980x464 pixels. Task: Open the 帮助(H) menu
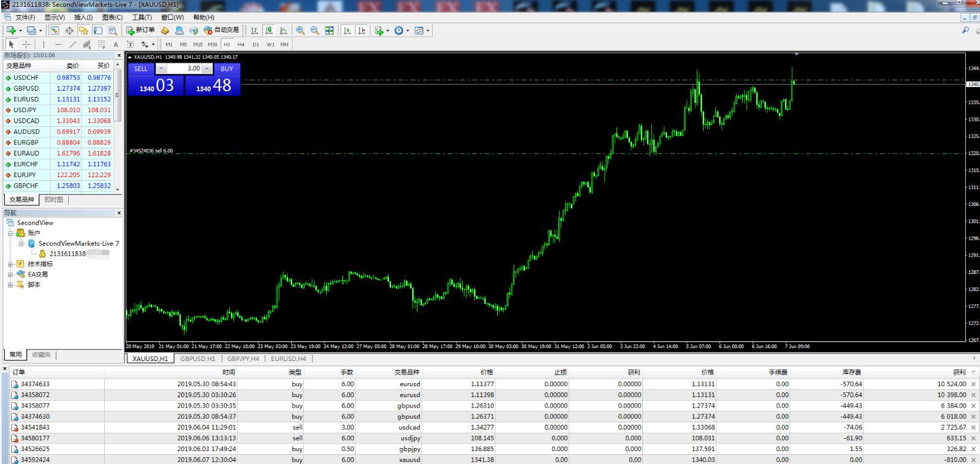(x=203, y=17)
